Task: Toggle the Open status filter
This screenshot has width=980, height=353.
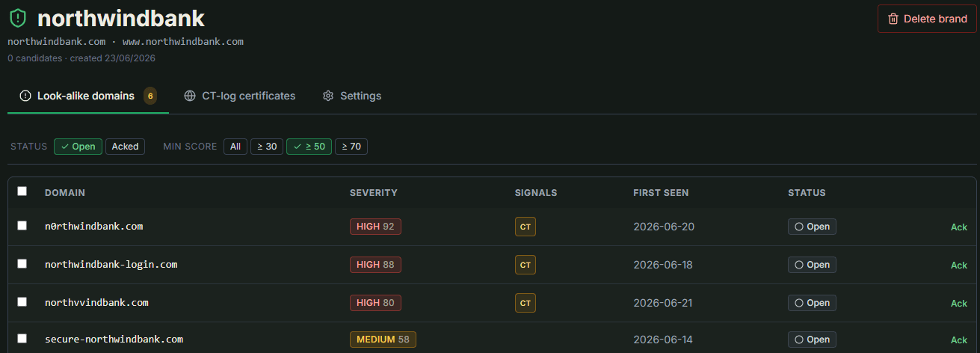Action: click(x=78, y=147)
